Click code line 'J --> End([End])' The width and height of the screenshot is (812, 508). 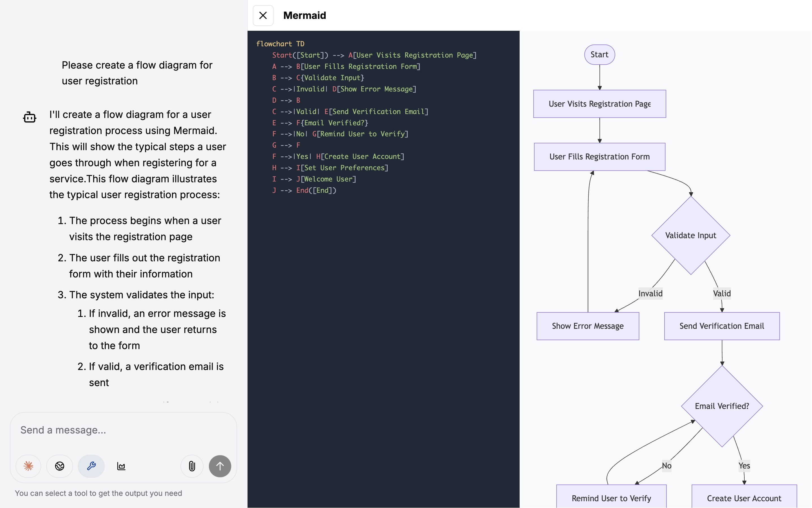click(304, 190)
